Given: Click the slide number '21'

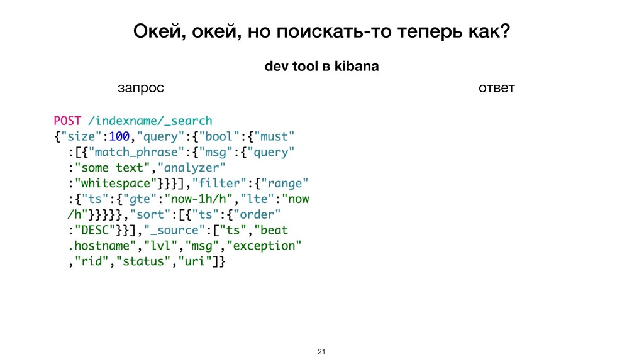Looking at the screenshot, I should (x=321, y=352).
